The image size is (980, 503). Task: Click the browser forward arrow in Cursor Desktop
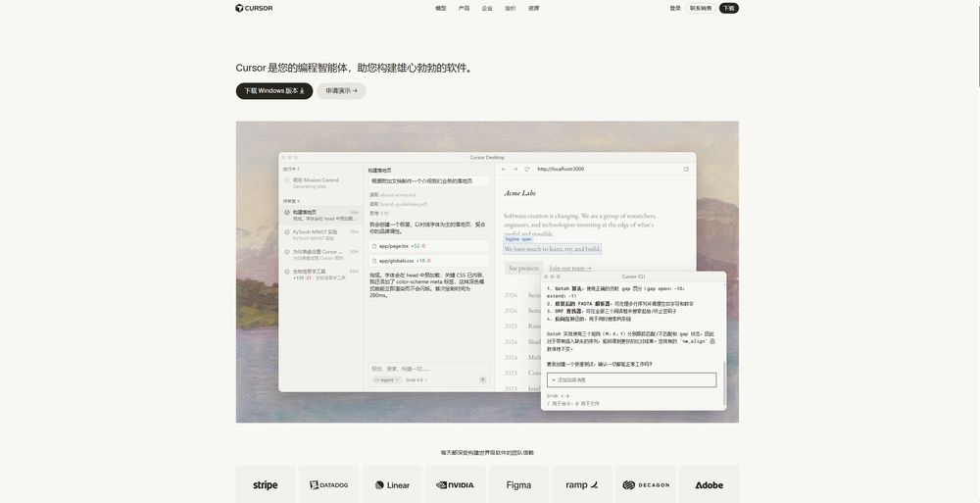tap(515, 169)
